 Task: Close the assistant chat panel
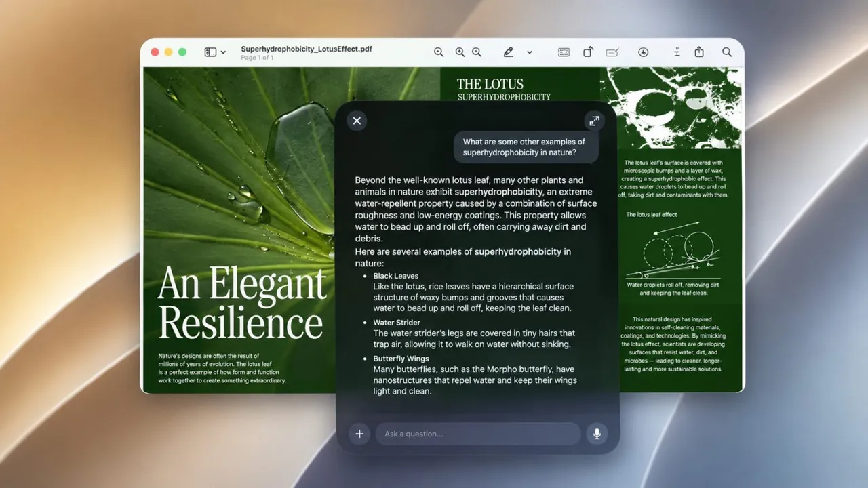357,121
